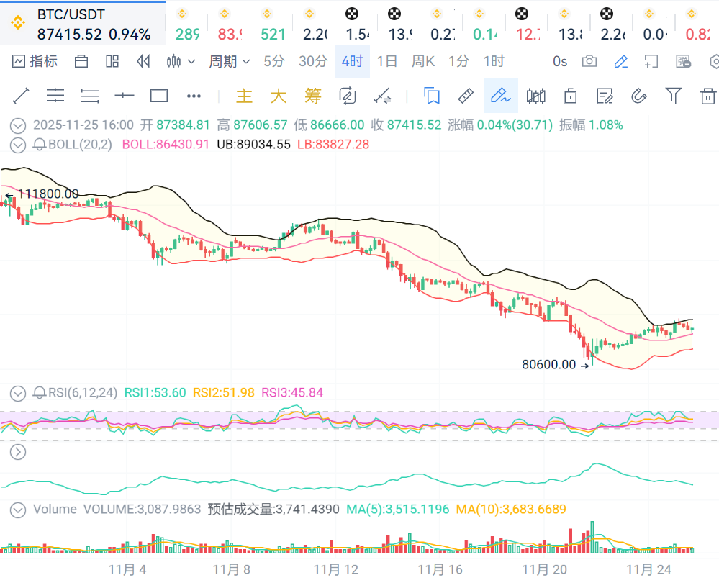This screenshot has width=719, height=588.
Task: Switch to the 1日 timeframe tab
Action: (x=387, y=62)
